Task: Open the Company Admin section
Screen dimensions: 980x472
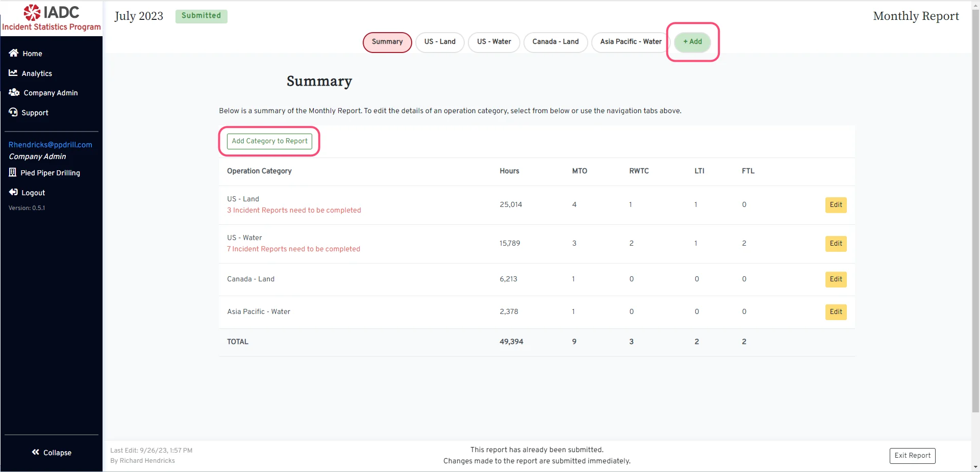Action: coord(51,93)
